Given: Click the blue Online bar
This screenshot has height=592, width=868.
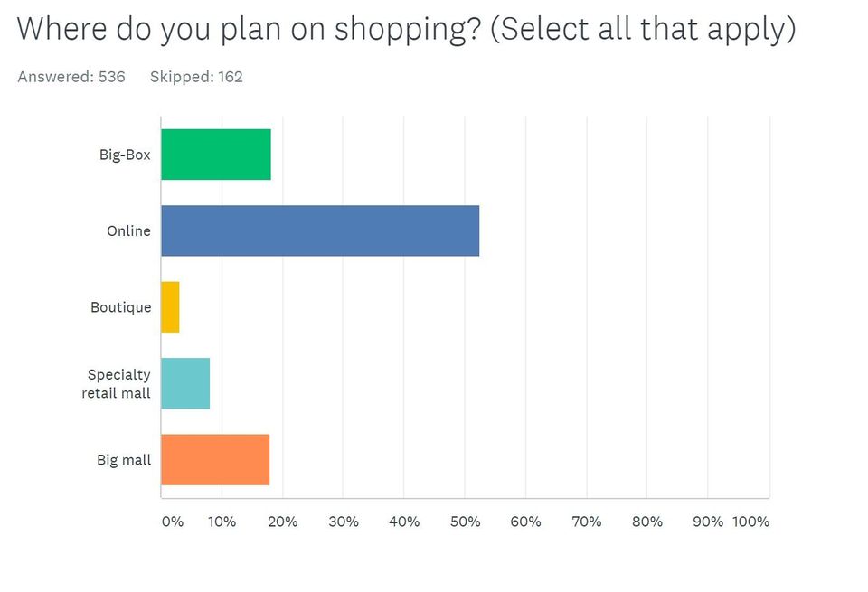Looking at the screenshot, I should (x=320, y=230).
